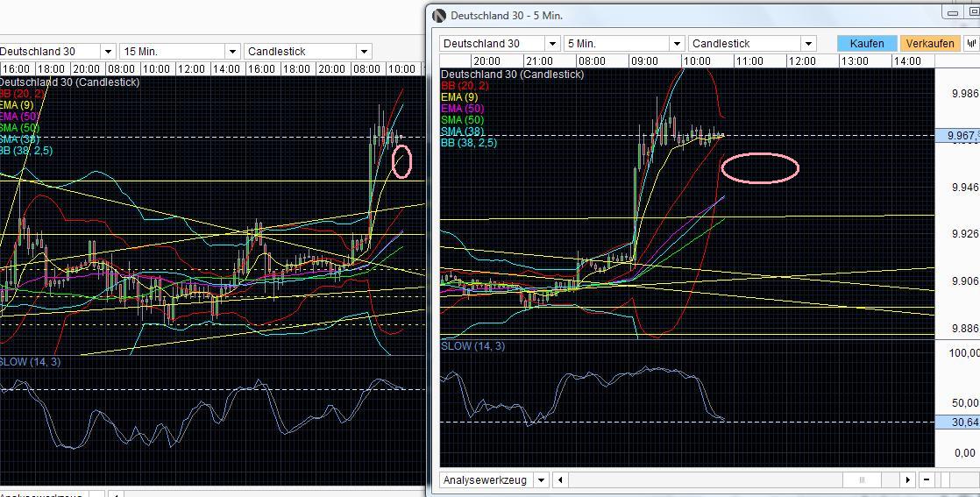
Task: Click the 100,00 oscillator axis label
Action: (963, 353)
